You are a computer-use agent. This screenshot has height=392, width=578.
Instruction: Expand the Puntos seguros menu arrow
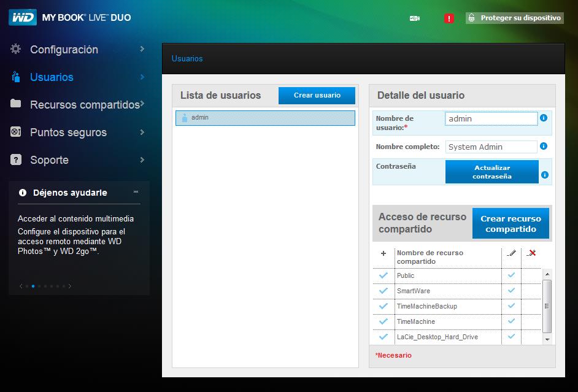pos(142,133)
